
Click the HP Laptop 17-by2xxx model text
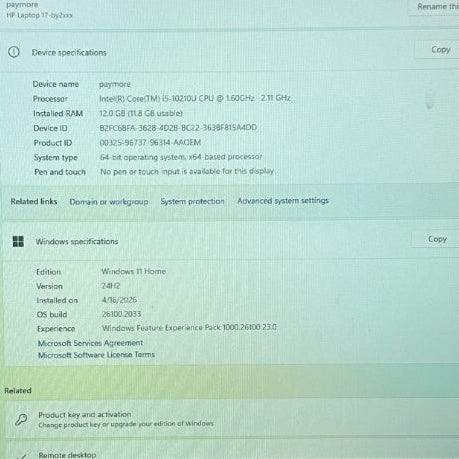coord(39,15)
